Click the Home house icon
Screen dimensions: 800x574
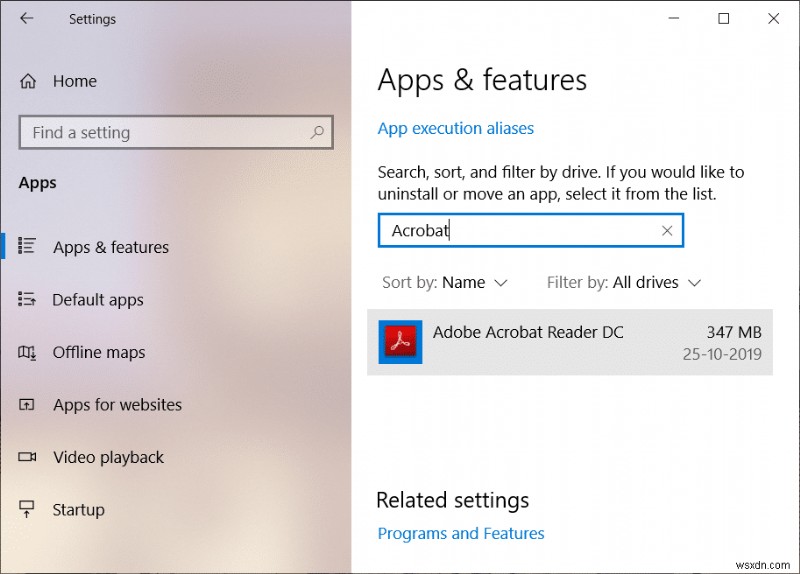28,81
